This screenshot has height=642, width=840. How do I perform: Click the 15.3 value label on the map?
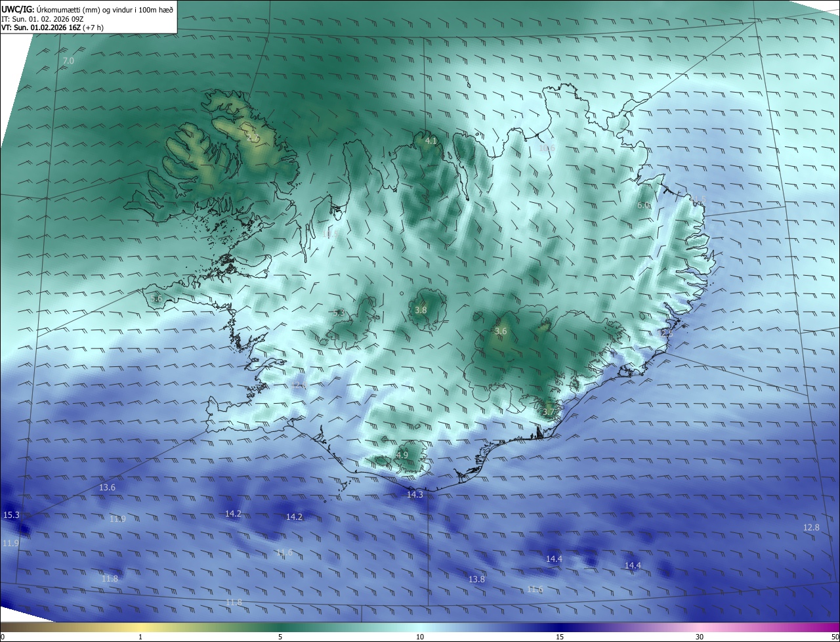[x=12, y=515]
